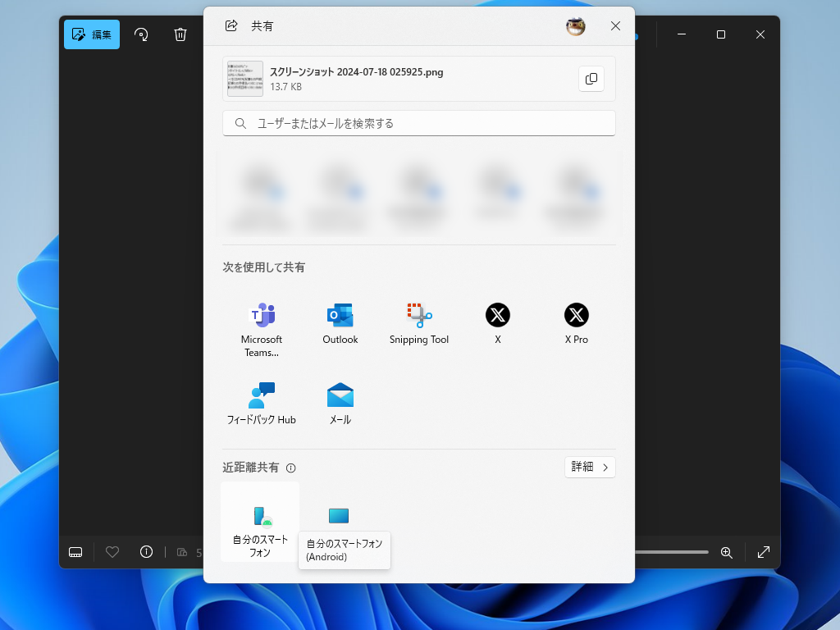Toggle the filmstrip icon in Photos
840x630 pixels.
pos(75,552)
